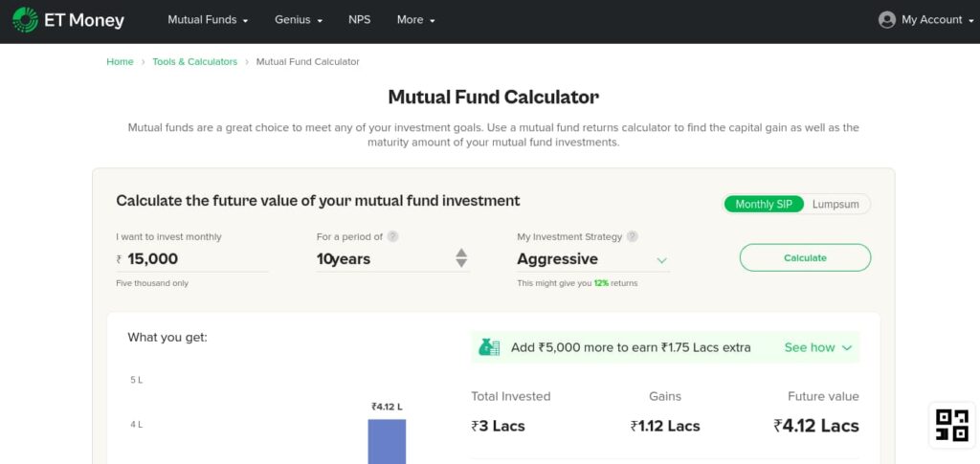Screen dimensions: 980x464
Task: Open the My Account avatar icon
Action: [886, 20]
